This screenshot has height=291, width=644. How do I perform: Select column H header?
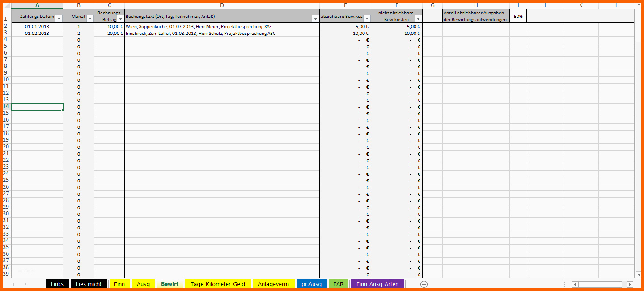[476, 5]
